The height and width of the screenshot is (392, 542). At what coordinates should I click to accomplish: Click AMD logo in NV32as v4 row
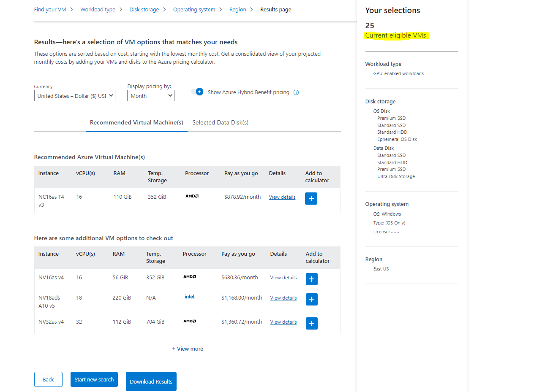pos(190,321)
